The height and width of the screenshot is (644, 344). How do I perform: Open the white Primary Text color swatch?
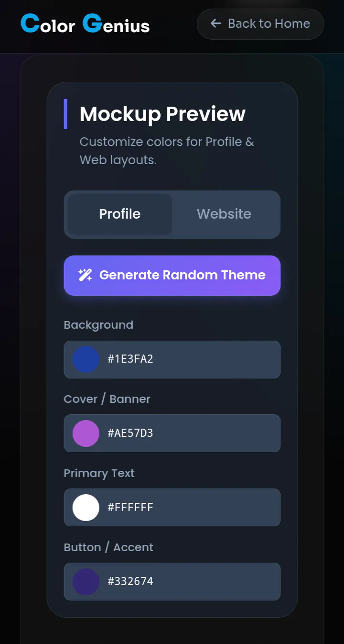click(x=86, y=508)
